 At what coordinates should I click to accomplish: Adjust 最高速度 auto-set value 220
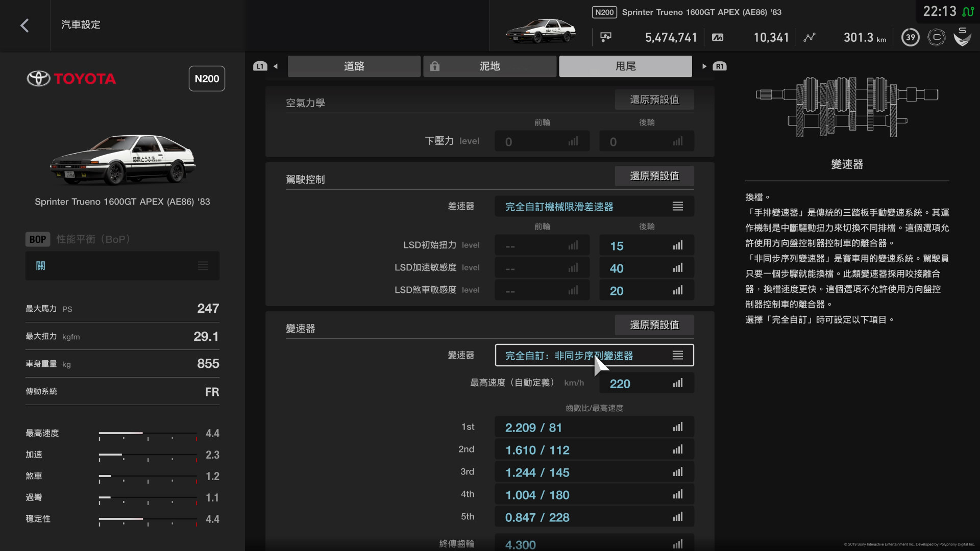(x=646, y=383)
